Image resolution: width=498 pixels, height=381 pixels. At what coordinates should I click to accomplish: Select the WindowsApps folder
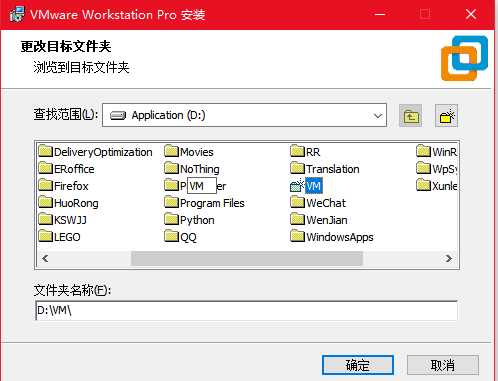pyautogui.click(x=332, y=237)
